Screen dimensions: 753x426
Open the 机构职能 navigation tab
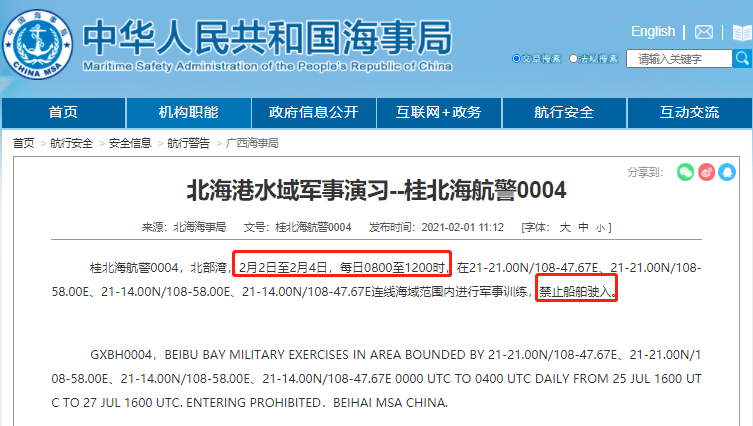(x=189, y=113)
